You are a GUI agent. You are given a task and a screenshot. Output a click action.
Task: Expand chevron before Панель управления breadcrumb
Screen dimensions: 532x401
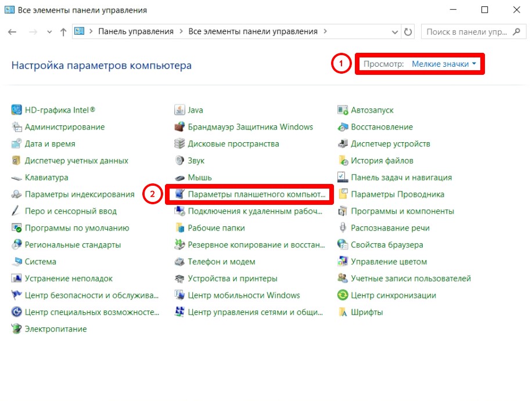click(91, 31)
